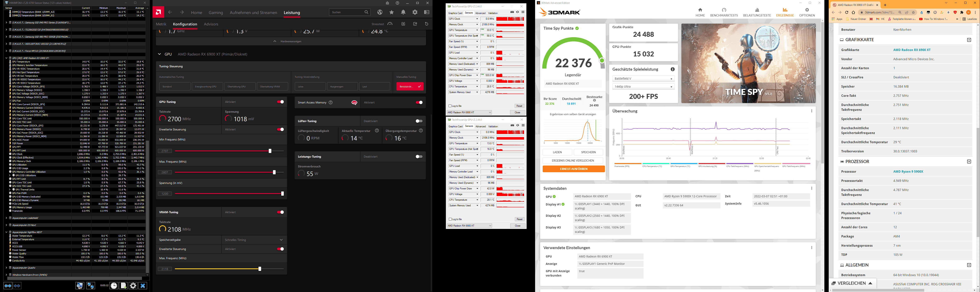This screenshot has width=980, height=292.
Task: Click ERNEUT AUSFÜHREN button
Action: point(574,169)
